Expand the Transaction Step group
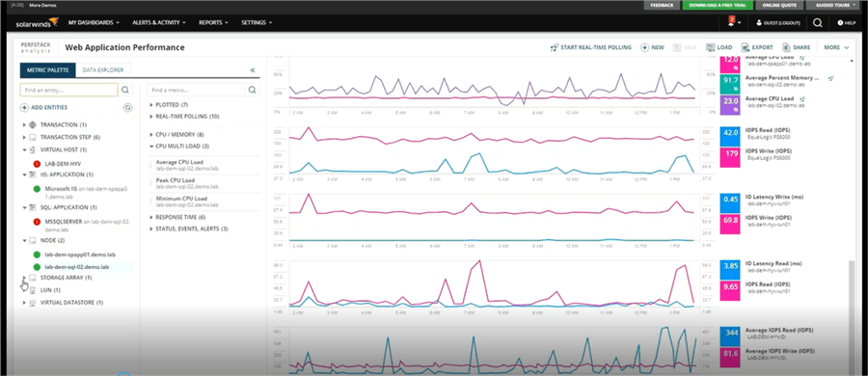This screenshot has height=376, width=868. click(24, 137)
